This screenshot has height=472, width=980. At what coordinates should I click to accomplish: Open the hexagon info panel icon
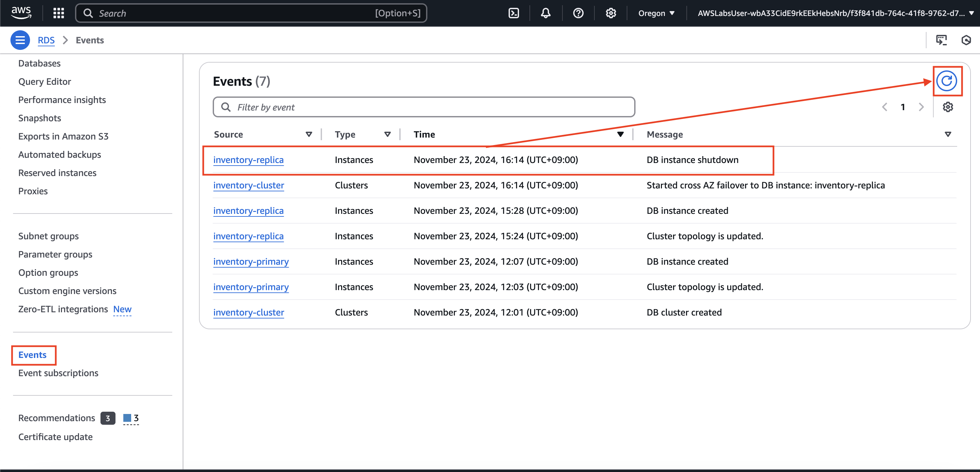(x=966, y=40)
